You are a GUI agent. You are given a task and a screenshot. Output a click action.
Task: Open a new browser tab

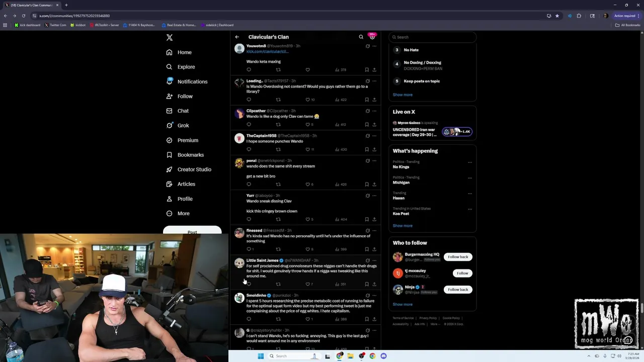coord(66,5)
